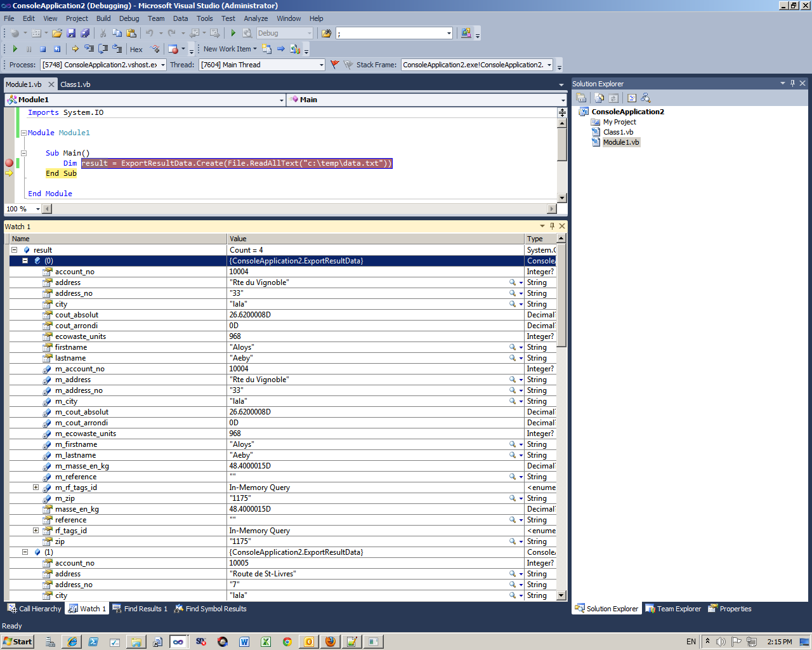Open New Work Item button

pos(230,49)
